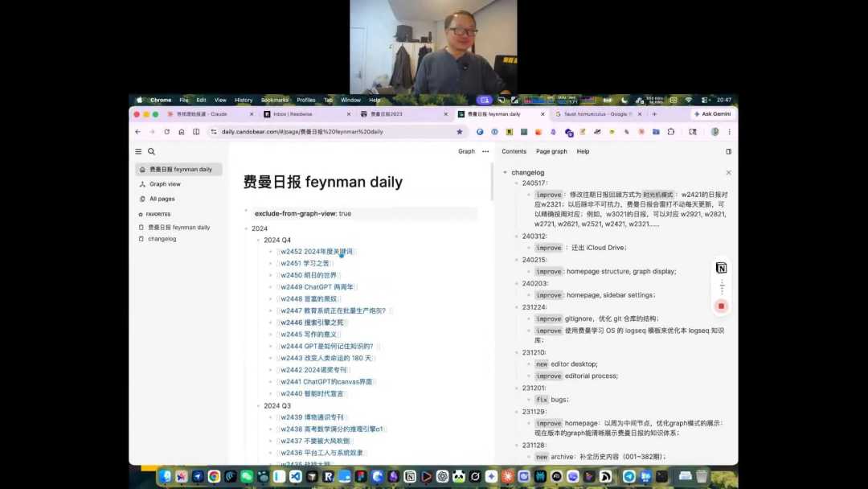
Task: Open Telegram from the Dock
Action: click(628, 476)
